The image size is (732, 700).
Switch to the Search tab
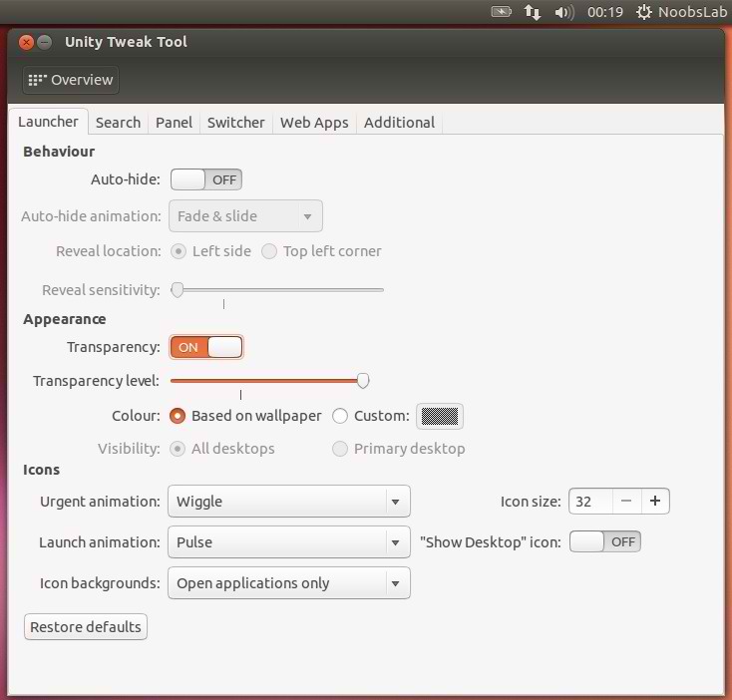(118, 123)
